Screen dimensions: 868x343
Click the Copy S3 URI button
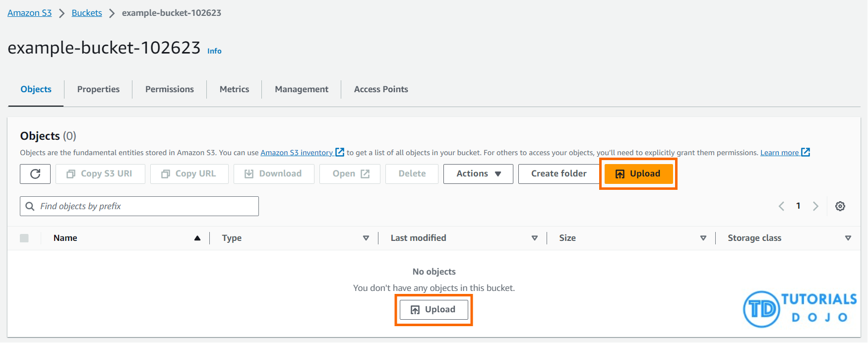tap(100, 174)
